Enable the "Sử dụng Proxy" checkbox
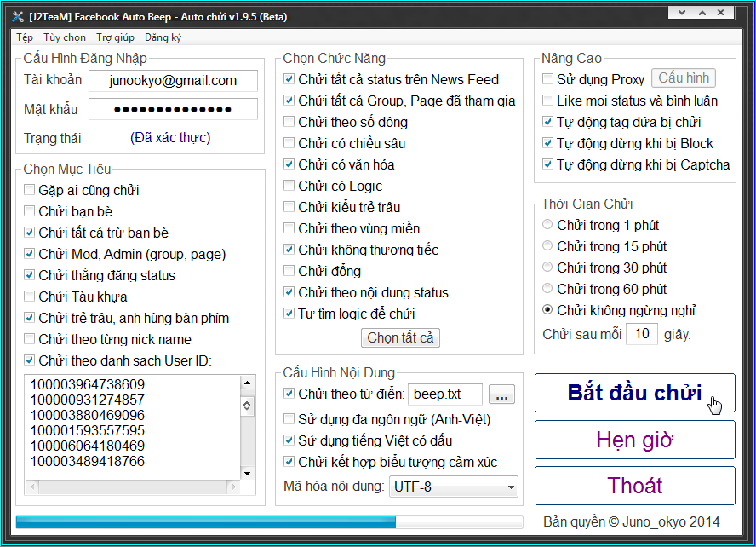756x547 pixels. point(548,78)
